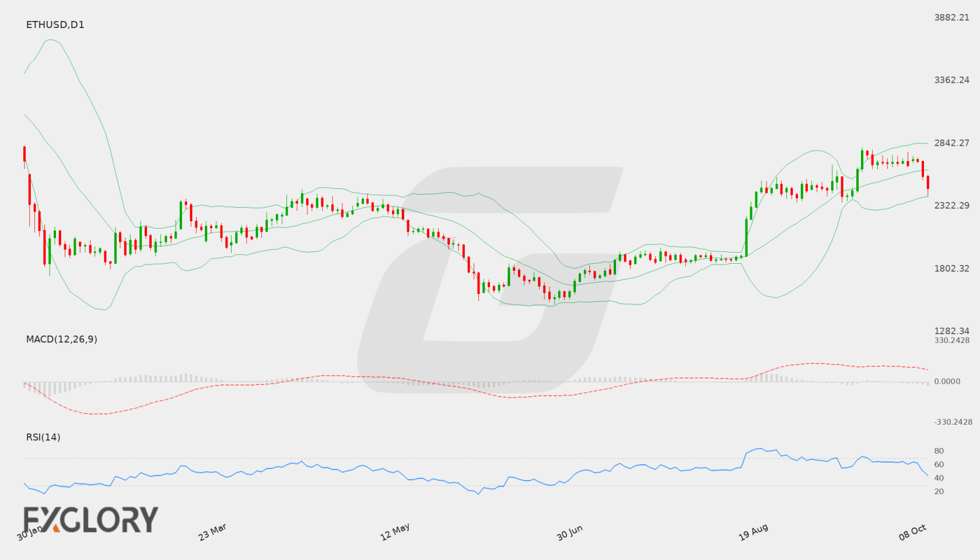The height and width of the screenshot is (560, 980).
Task: Select the 2322.29 price axis label
Action: pos(951,205)
